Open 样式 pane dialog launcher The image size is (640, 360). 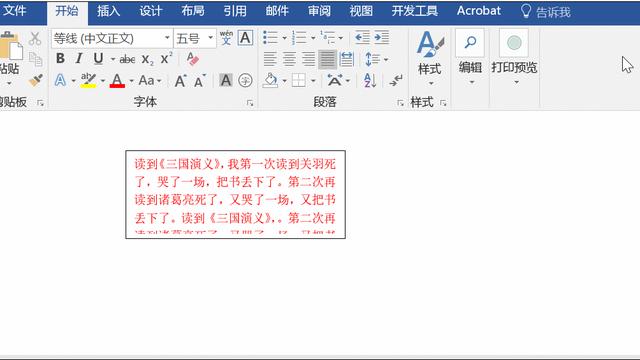443,103
